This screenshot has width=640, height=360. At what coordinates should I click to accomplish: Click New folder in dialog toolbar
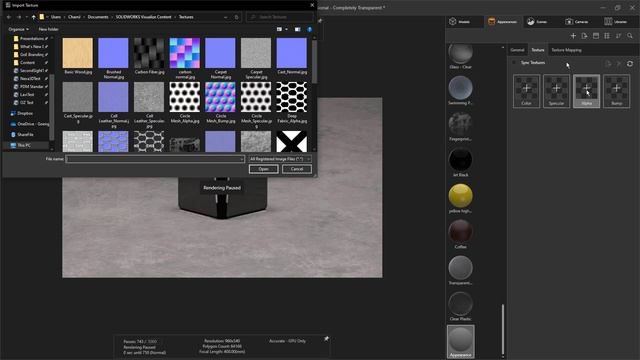tap(49, 29)
